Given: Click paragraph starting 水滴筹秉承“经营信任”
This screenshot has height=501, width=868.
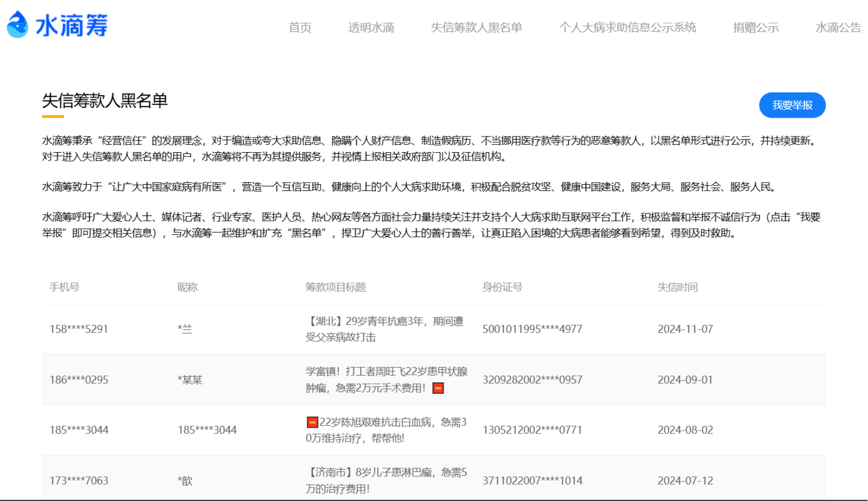Looking at the screenshot, I should tap(430, 149).
